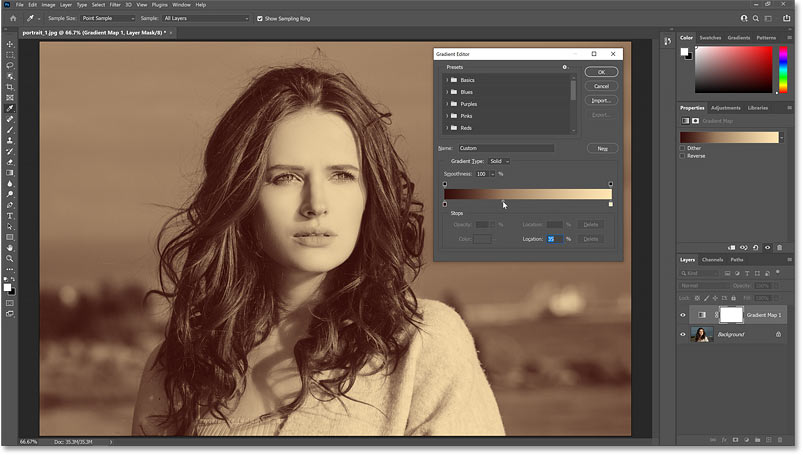Screen dimensions: 803x455
Task: Click the layer mask white thumbnail
Action: (731, 315)
